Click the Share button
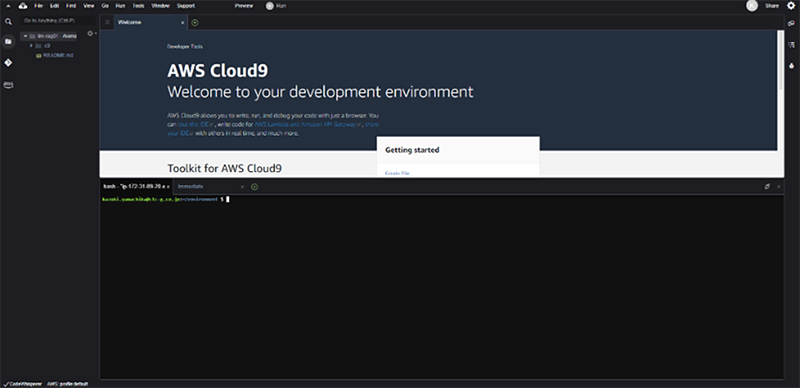The height and width of the screenshot is (388, 800). [772, 6]
